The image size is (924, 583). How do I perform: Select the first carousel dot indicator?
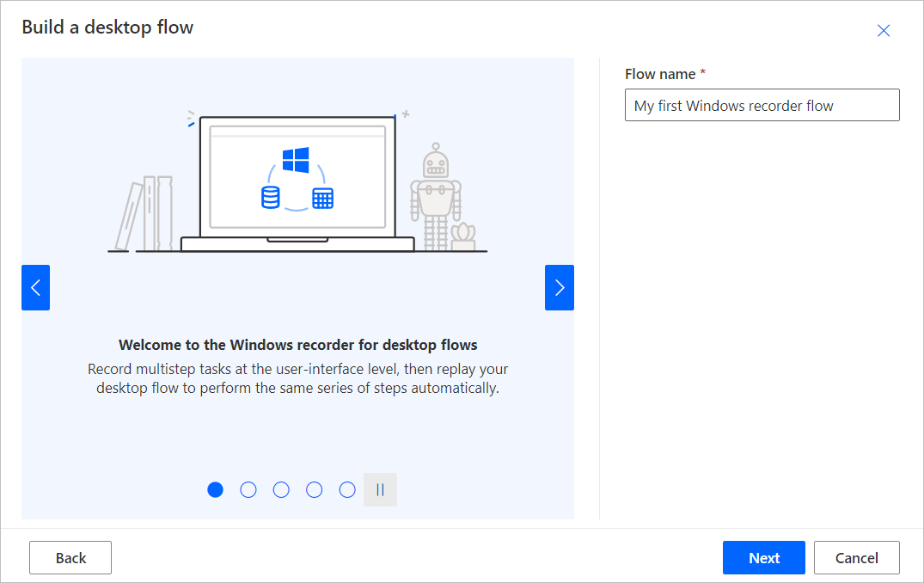point(215,490)
